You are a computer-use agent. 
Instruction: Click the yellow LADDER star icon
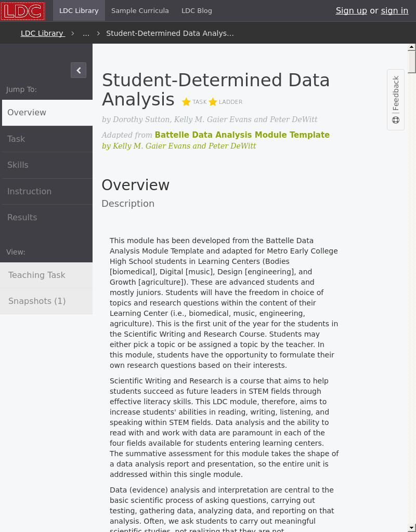tap(213, 102)
